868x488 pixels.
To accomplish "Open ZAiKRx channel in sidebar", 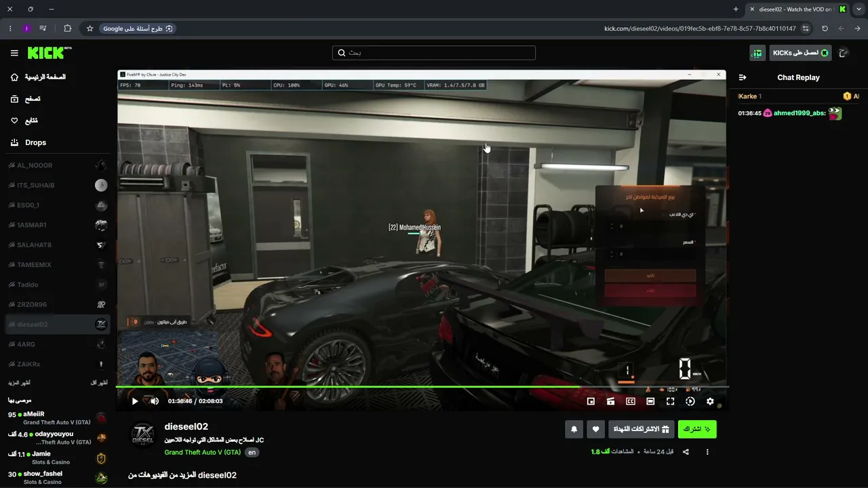I will click(58, 364).
